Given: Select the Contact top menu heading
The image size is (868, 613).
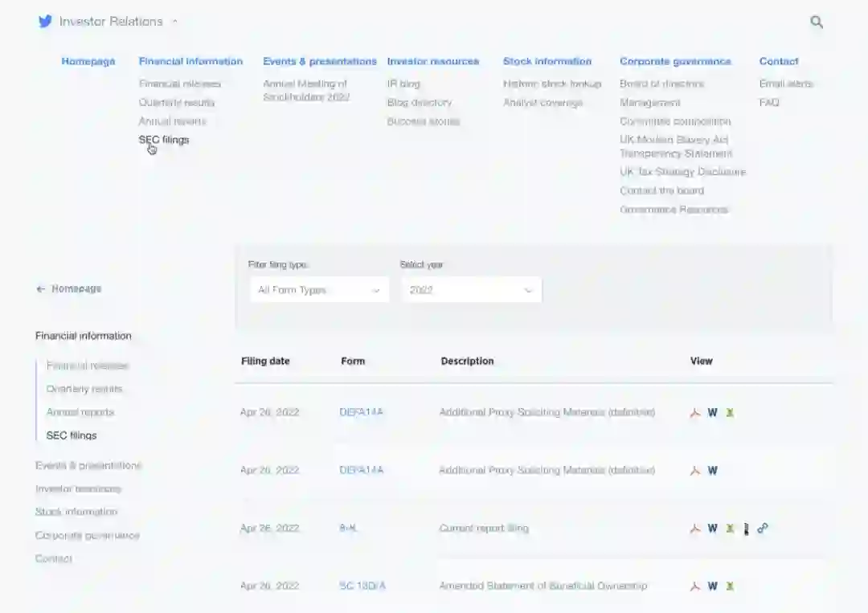Looking at the screenshot, I should tap(779, 61).
